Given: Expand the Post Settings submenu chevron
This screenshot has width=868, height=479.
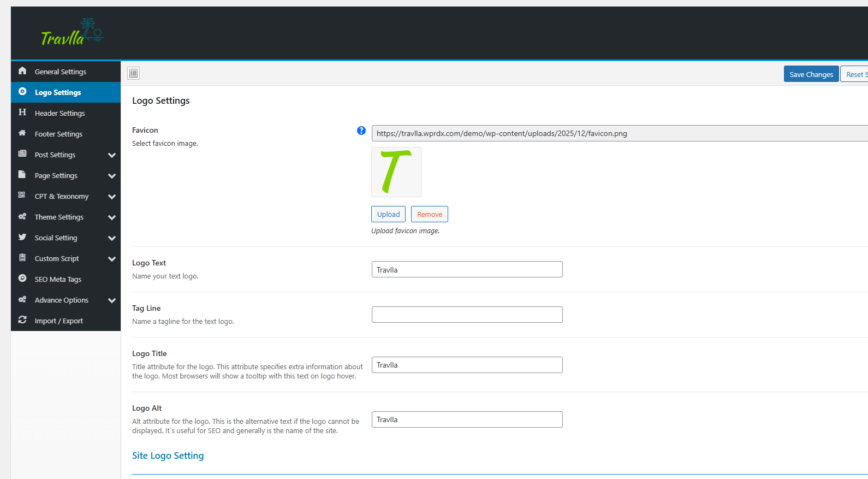Looking at the screenshot, I should pos(112,155).
